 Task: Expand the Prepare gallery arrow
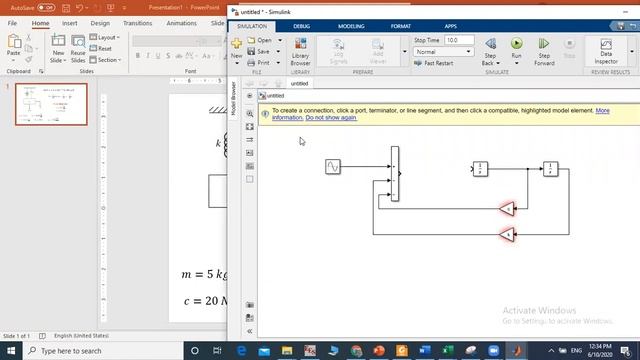point(405,51)
